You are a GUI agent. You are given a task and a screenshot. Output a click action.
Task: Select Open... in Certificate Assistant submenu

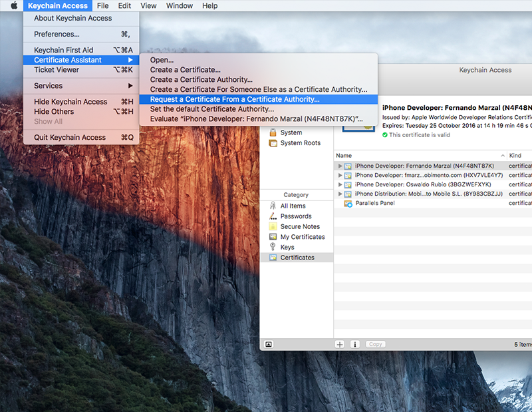coord(259,60)
